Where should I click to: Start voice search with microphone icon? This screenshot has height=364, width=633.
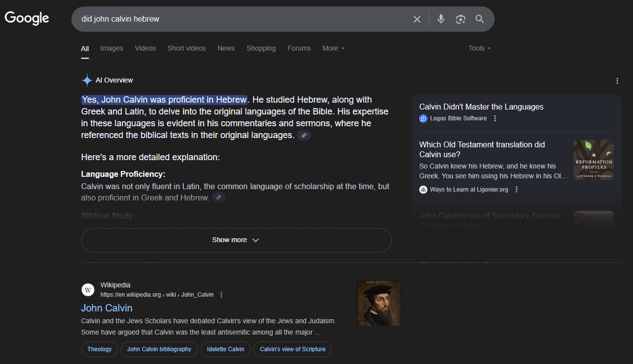point(441,19)
